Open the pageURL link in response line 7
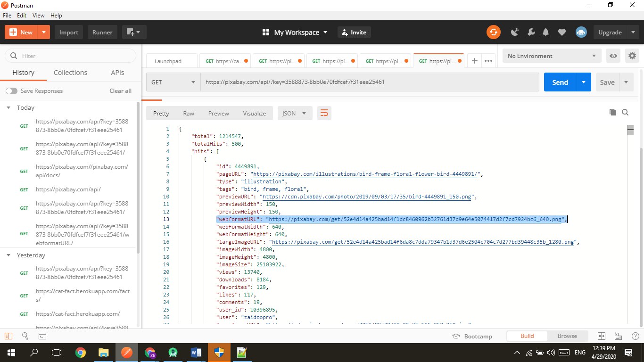This screenshot has width=644, height=362. coord(366,174)
